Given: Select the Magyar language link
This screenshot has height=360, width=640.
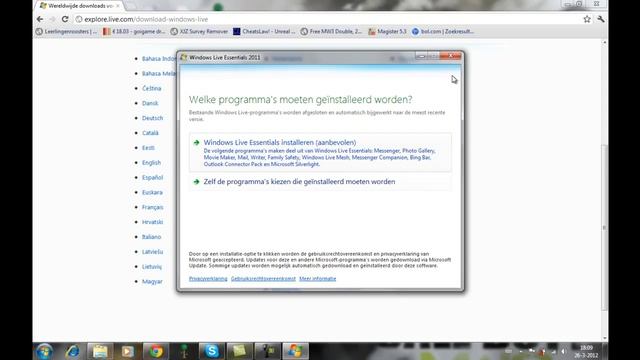Looking at the screenshot, I should pyautogui.click(x=152, y=282).
